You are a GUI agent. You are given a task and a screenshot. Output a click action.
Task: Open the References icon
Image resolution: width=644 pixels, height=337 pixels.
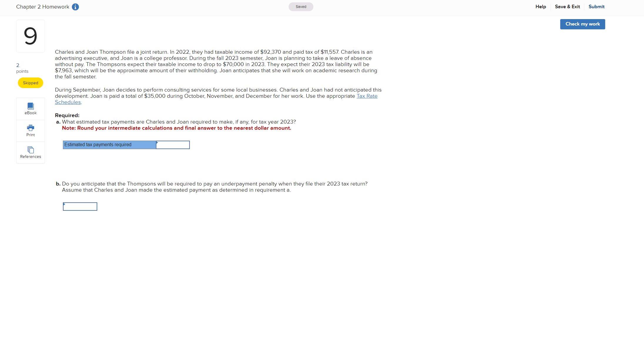pos(31,150)
